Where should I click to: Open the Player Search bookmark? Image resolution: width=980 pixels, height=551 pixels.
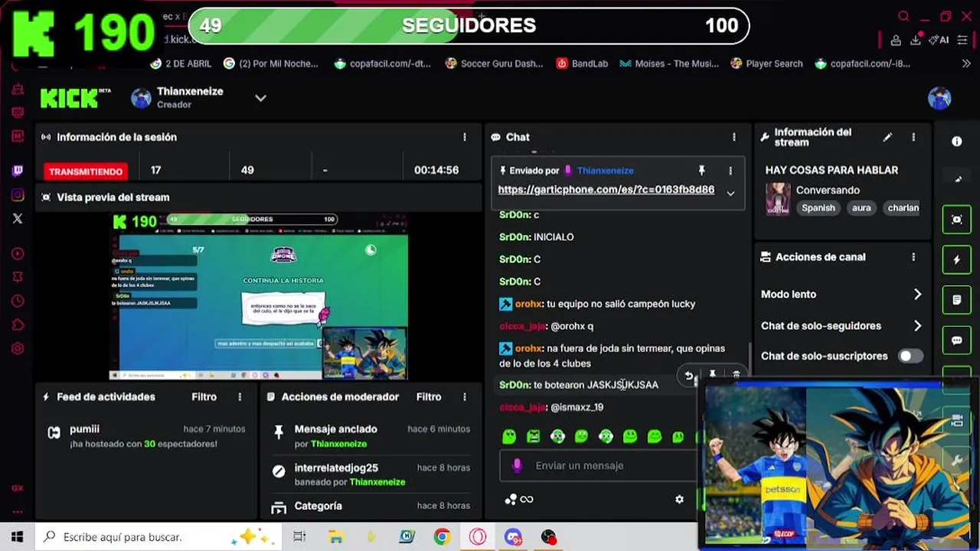[766, 64]
